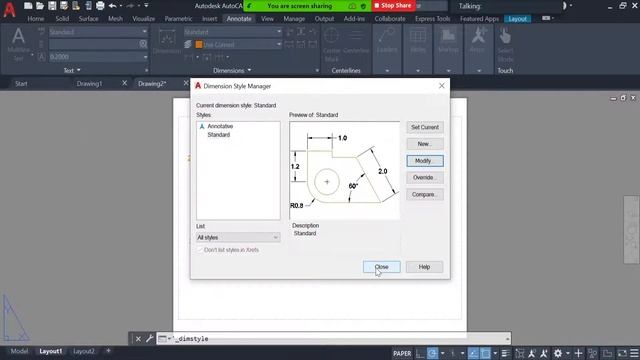Toggle object snap tracking in status bar
The image size is (640, 360).
(473, 353)
